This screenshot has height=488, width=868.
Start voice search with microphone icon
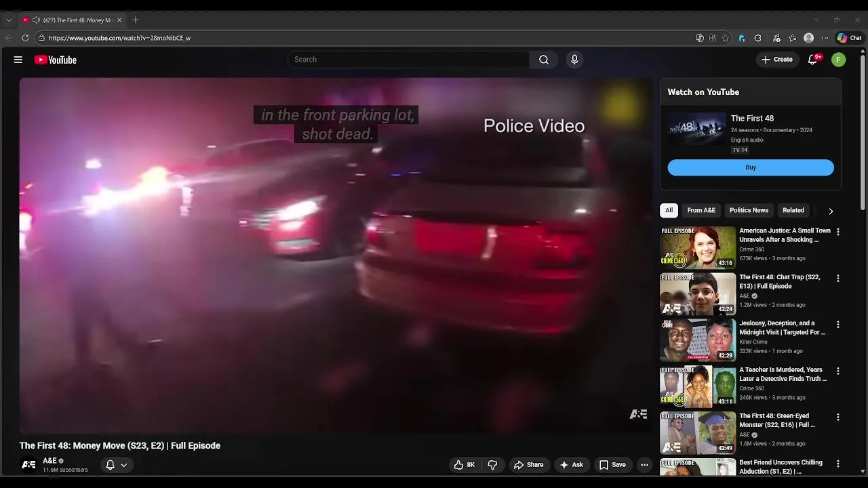(574, 60)
